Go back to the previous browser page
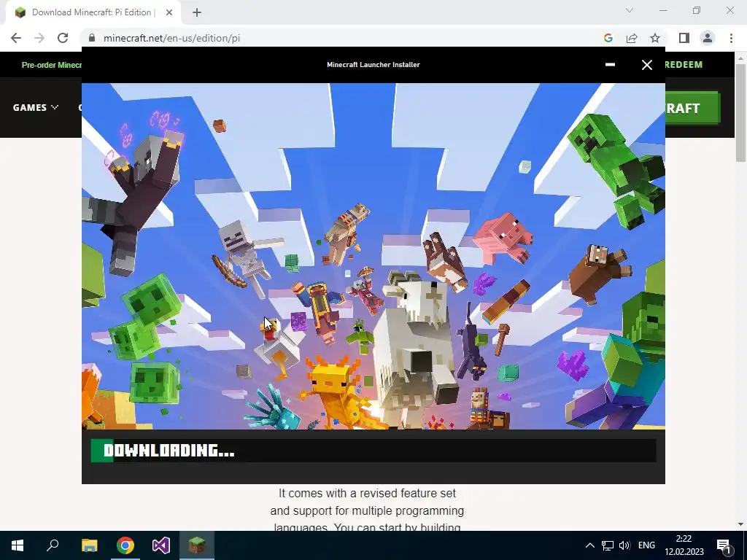 point(16,38)
